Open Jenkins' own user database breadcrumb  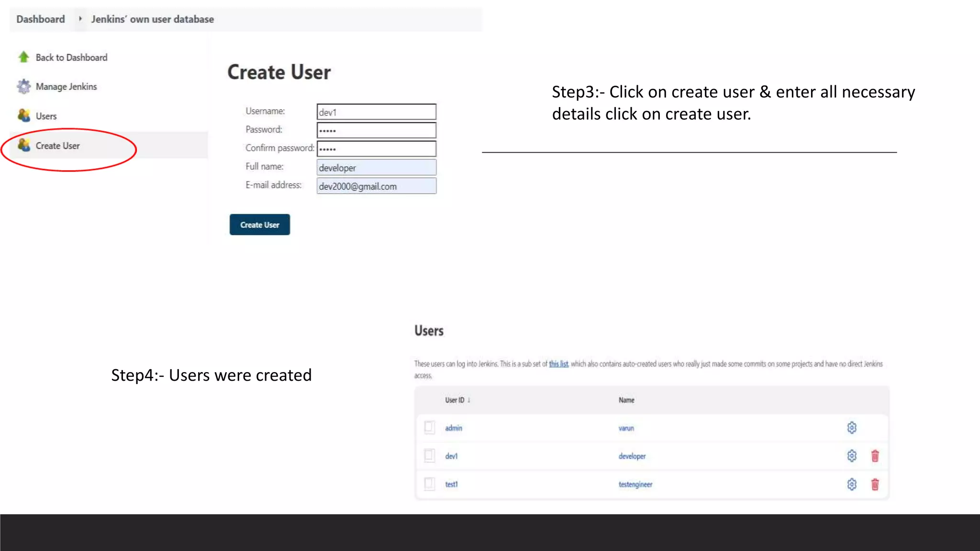click(x=153, y=19)
